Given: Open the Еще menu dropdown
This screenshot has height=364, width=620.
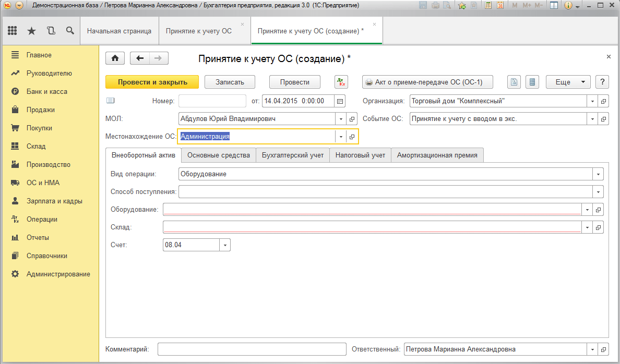Looking at the screenshot, I should pyautogui.click(x=568, y=82).
